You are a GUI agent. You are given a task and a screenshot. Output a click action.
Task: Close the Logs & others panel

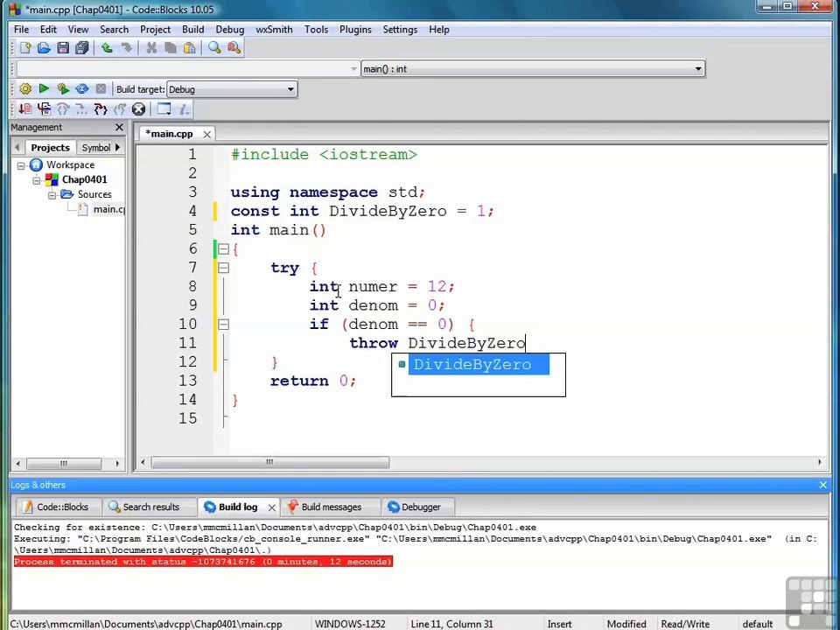pyautogui.click(x=823, y=485)
